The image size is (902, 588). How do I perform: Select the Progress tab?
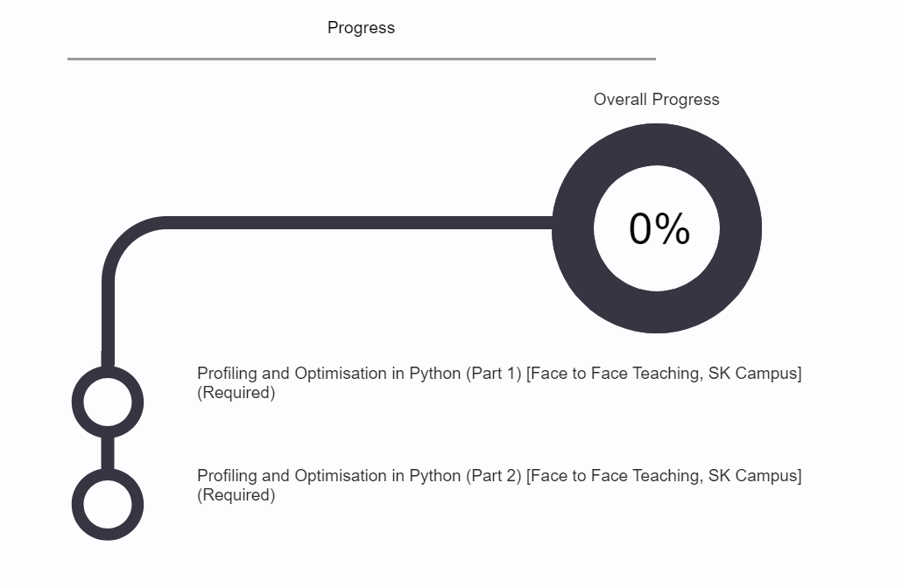click(361, 28)
